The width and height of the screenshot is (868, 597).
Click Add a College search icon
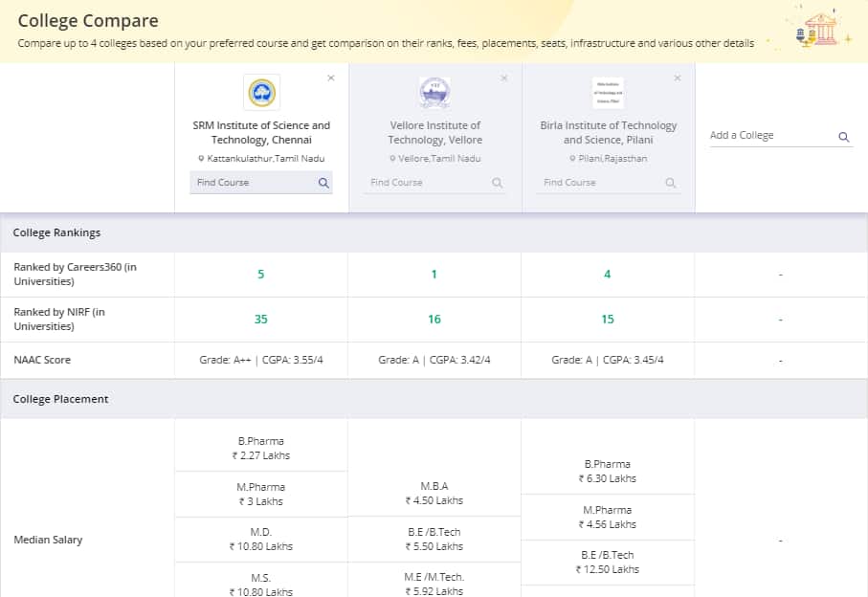[x=844, y=137]
